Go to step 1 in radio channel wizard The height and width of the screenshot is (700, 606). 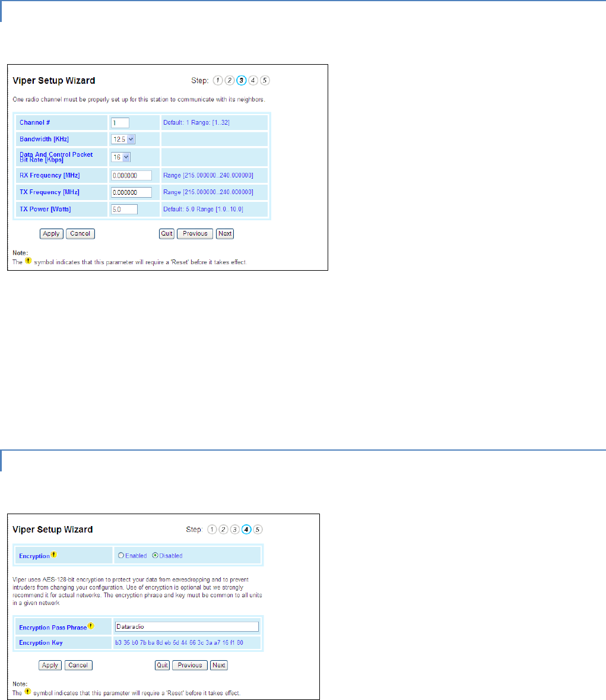(218, 80)
